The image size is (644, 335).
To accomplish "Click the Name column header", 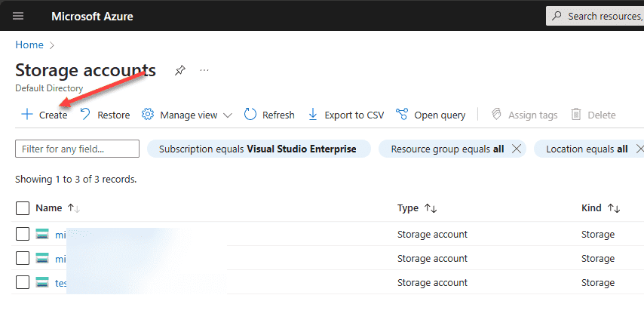I will tap(49, 208).
